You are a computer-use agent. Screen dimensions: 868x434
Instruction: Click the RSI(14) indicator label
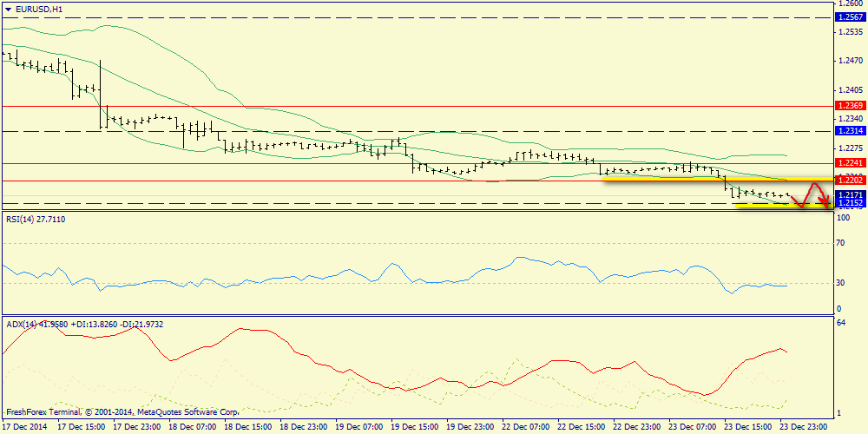tap(36, 220)
